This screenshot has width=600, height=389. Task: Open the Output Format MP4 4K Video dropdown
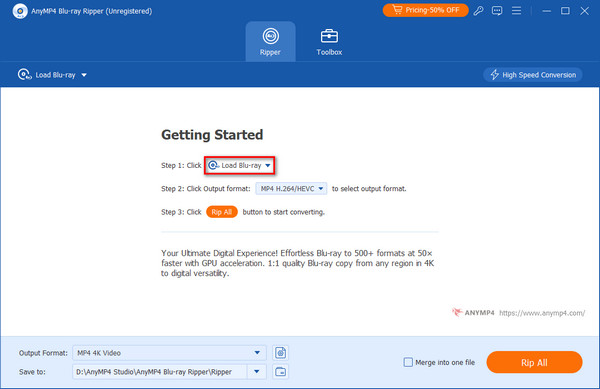pyautogui.click(x=169, y=353)
